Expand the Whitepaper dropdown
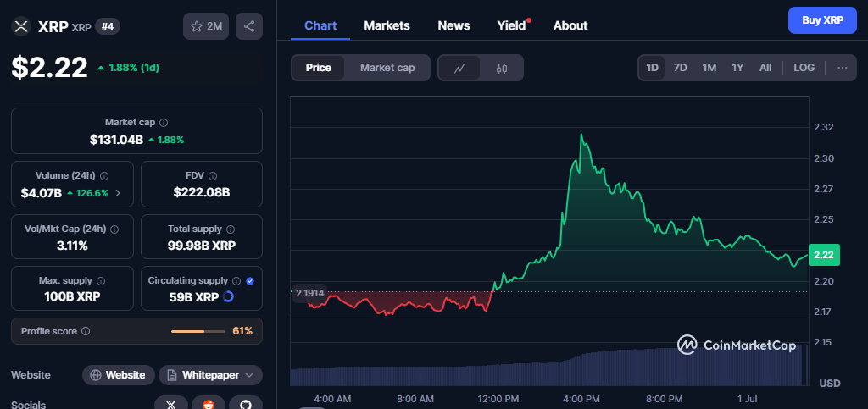Screen dimensions: 868x409 tap(210, 375)
